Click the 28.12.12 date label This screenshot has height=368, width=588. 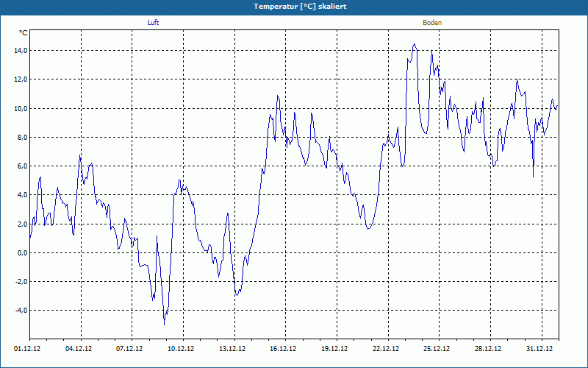488,349
